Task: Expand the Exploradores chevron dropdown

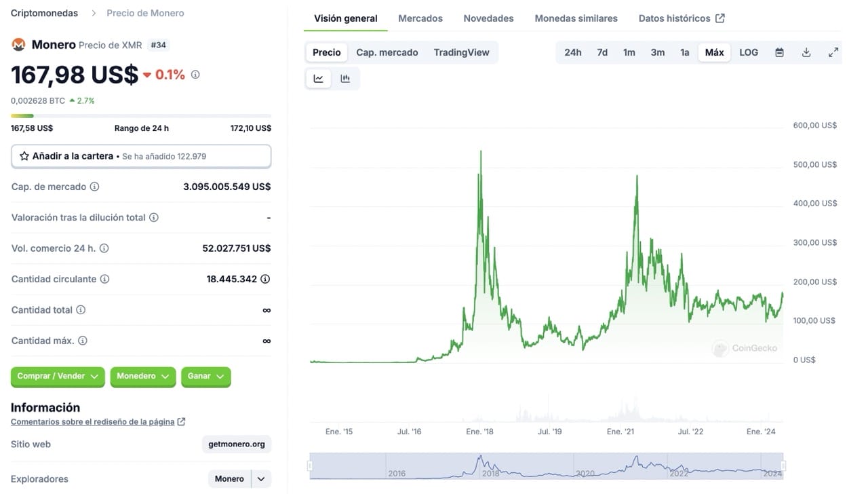Action: coord(261,479)
